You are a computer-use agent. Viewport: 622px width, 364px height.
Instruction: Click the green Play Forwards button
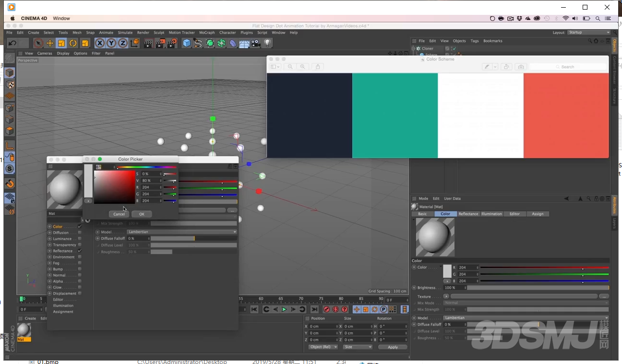click(x=284, y=309)
